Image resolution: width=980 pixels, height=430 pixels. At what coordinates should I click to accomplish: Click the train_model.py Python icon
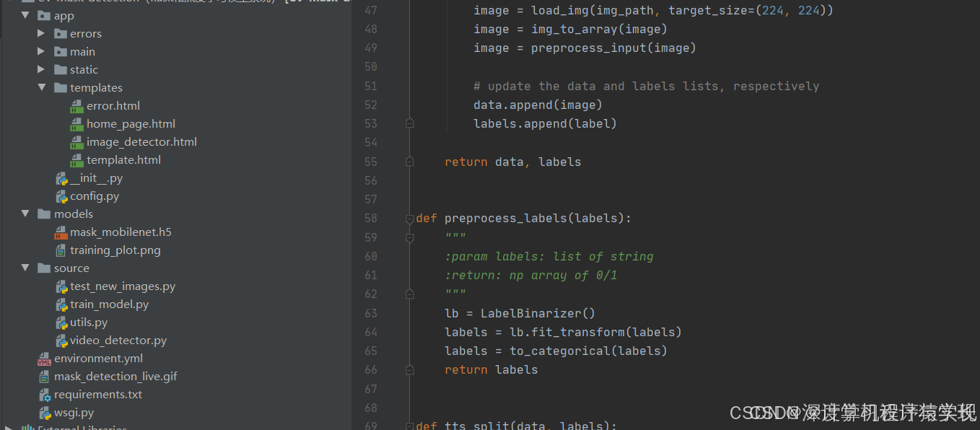tap(62, 304)
